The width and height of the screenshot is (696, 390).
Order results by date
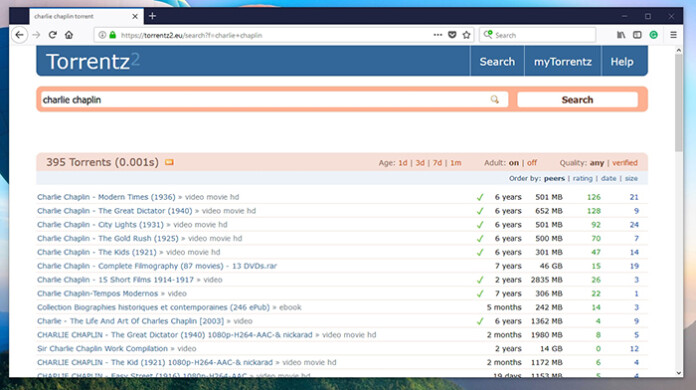pos(609,178)
